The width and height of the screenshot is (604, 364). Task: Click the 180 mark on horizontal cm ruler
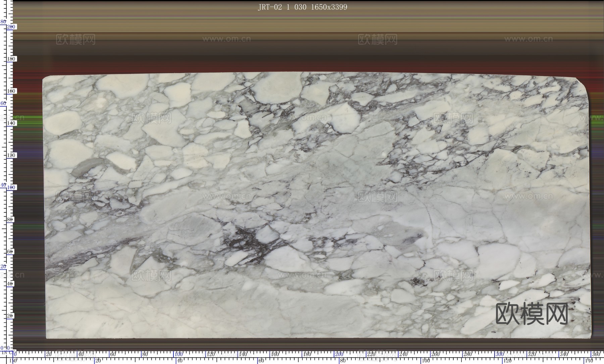[x=307, y=354]
